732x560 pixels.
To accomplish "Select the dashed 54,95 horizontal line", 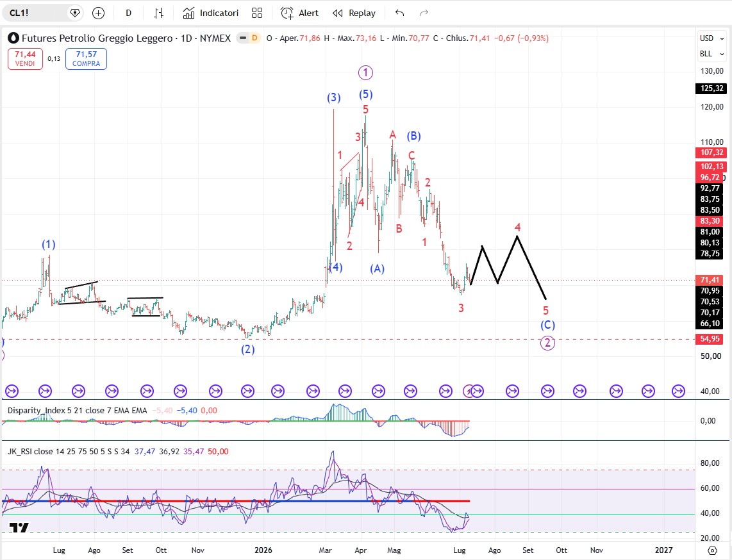I will click(x=348, y=339).
